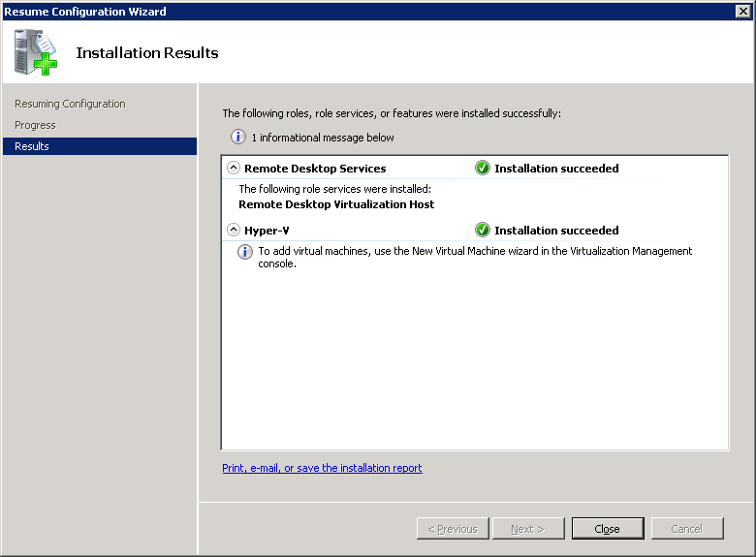Close wizard window using title bar X
Image resolution: width=756 pixels, height=557 pixels.
point(742,11)
